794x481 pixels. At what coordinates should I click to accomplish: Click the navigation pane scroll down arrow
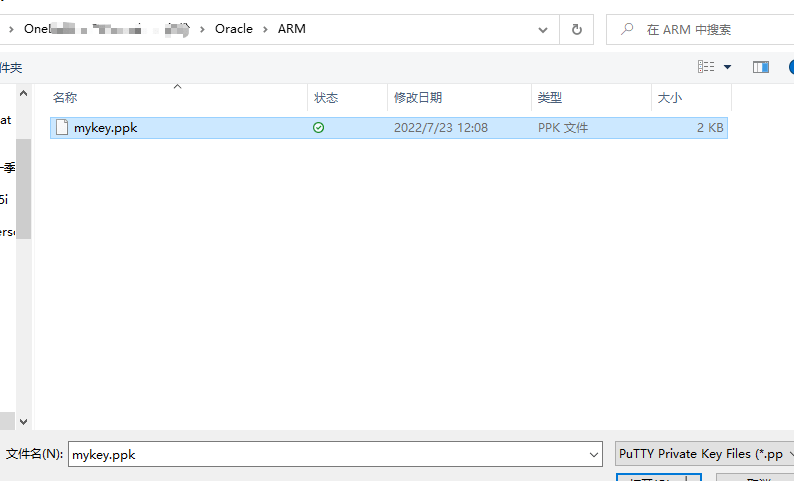(23, 421)
